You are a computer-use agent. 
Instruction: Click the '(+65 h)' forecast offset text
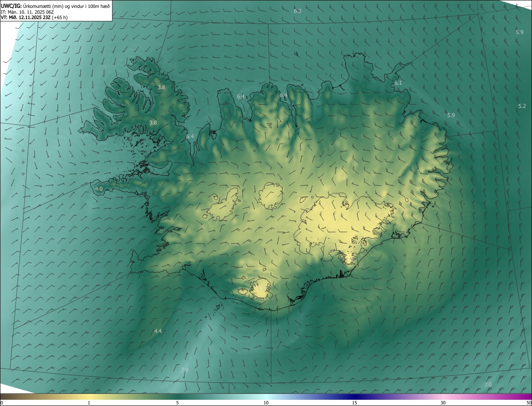click(x=60, y=17)
